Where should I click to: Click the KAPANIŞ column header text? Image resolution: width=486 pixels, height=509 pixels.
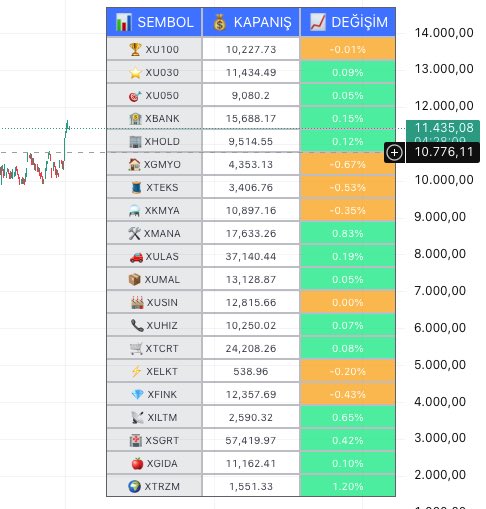[263, 23]
